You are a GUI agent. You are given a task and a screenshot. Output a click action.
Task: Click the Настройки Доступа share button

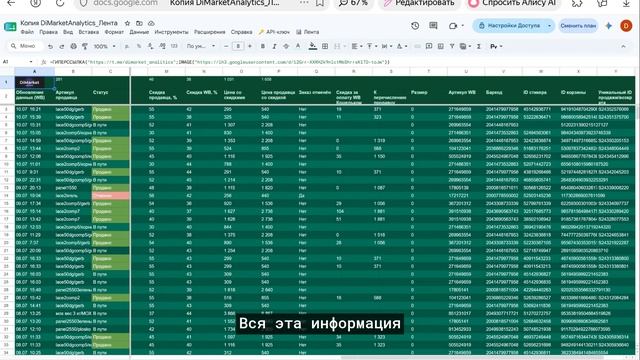coord(510,26)
